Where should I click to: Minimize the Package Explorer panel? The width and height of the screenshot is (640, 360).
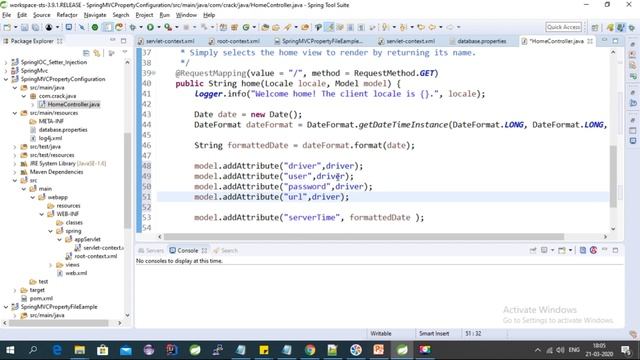click(x=113, y=40)
